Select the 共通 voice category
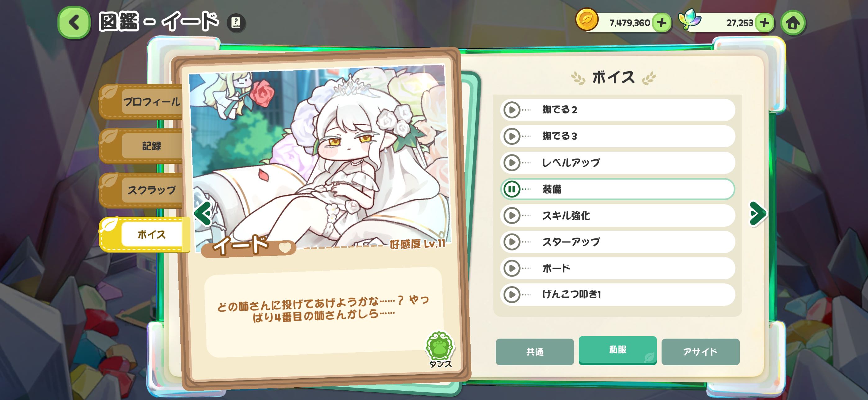The width and height of the screenshot is (868, 400). point(534,352)
